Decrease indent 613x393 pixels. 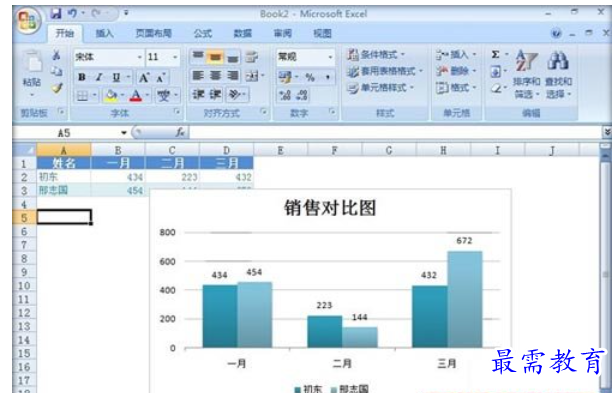point(198,94)
